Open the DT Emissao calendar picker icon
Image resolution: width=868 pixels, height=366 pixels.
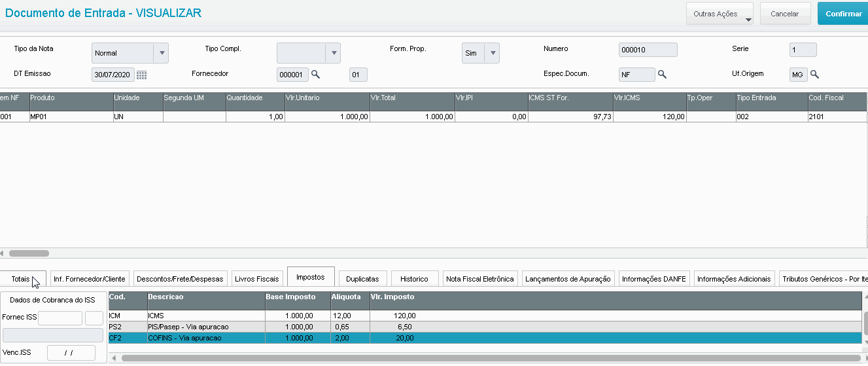(141, 75)
